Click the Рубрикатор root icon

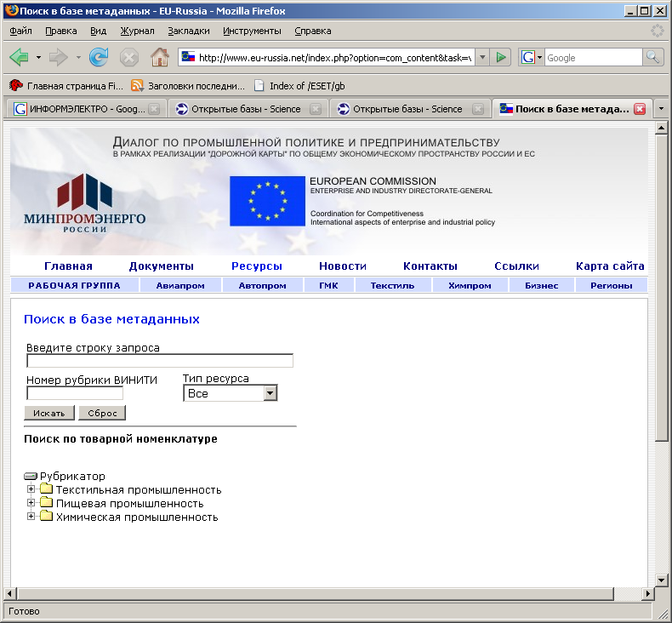[31, 477]
